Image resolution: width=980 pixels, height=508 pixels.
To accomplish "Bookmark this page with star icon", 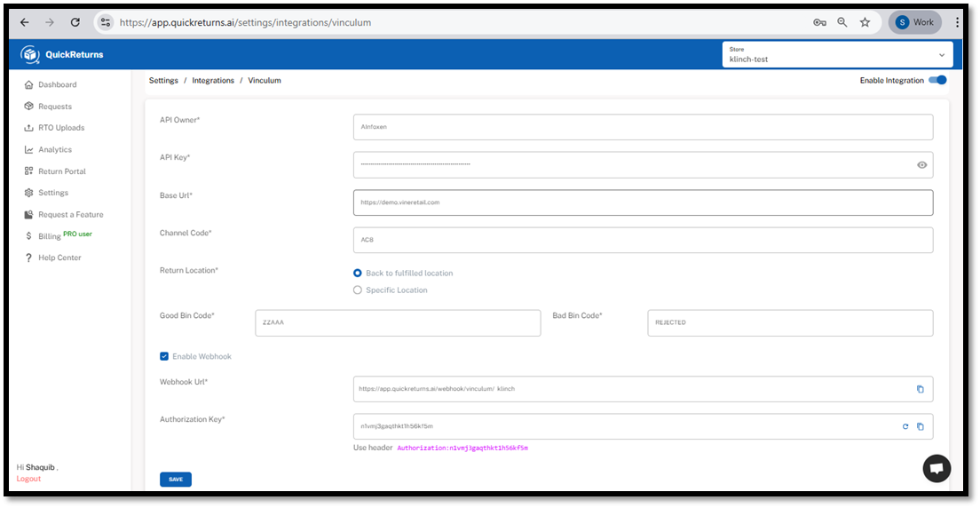I will click(865, 22).
